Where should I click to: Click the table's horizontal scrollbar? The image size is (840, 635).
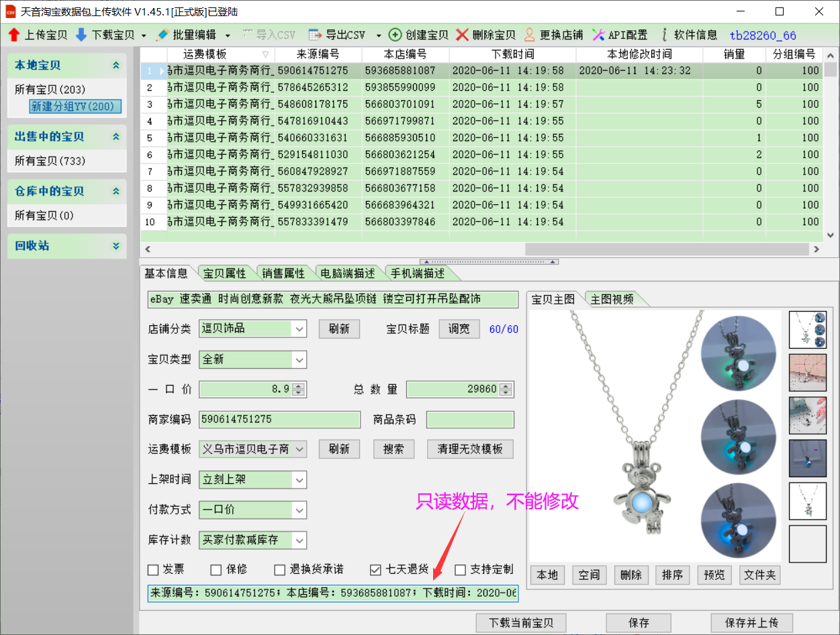coord(671,249)
